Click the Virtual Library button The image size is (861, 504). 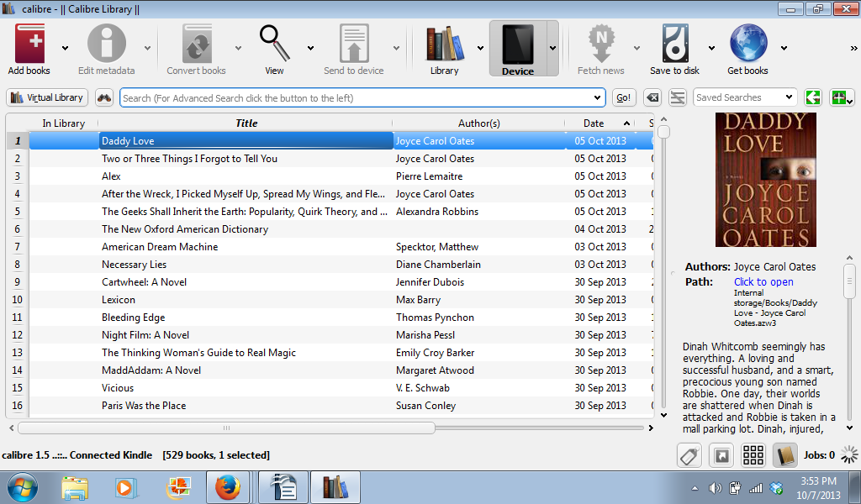pos(47,97)
